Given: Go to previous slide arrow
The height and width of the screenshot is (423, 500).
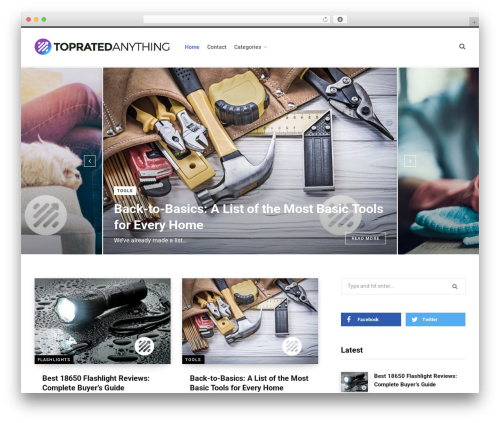Looking at the screenshot, I should click(90, 161).
